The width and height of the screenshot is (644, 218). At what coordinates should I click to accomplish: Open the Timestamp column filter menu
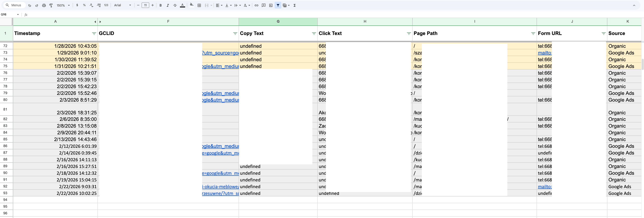pos(94,33)
